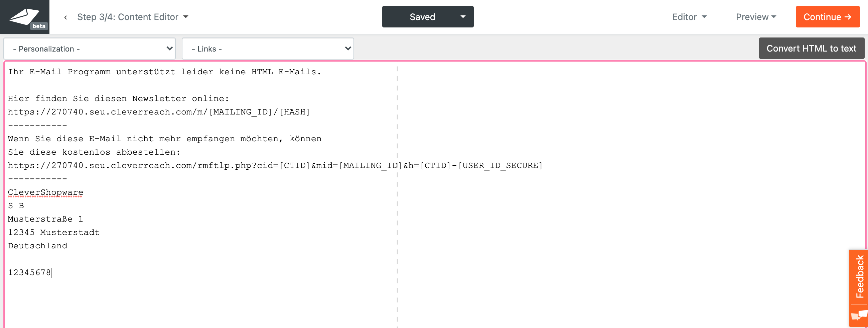868x328 pixels.
Task: Click the online newsletter URL with [HASH]
Action: 158,112
